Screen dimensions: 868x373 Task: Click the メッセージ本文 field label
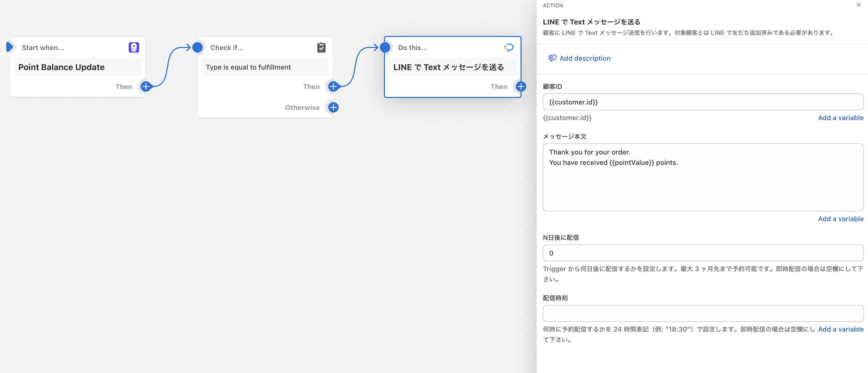[x=565, y=136]
